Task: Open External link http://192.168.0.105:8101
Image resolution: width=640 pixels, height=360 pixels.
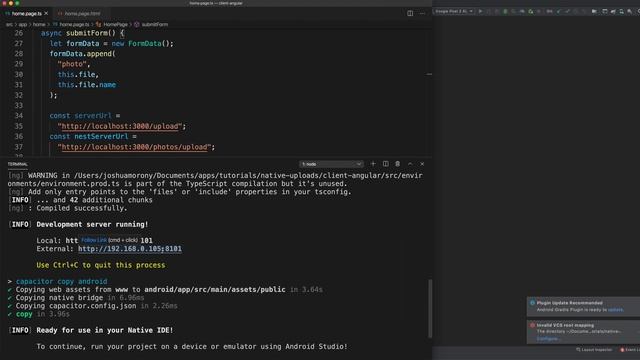Action: click(130, 249)
